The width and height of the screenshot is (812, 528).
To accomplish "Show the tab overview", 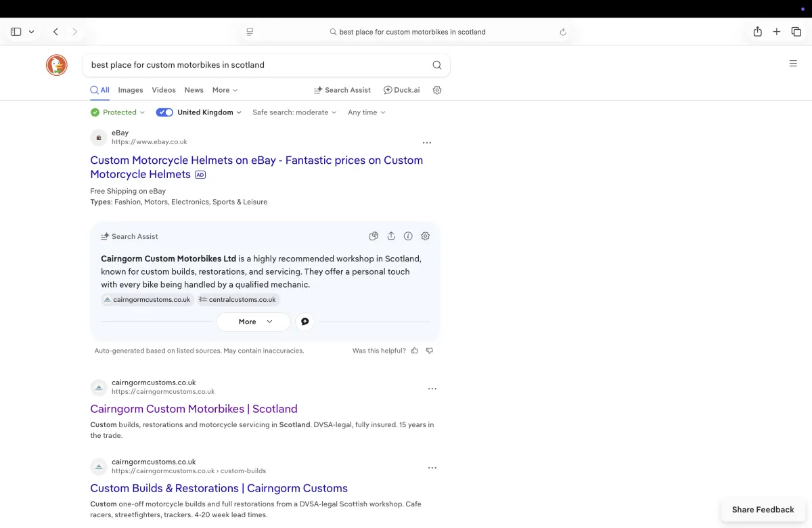I will tap(796, 32).
